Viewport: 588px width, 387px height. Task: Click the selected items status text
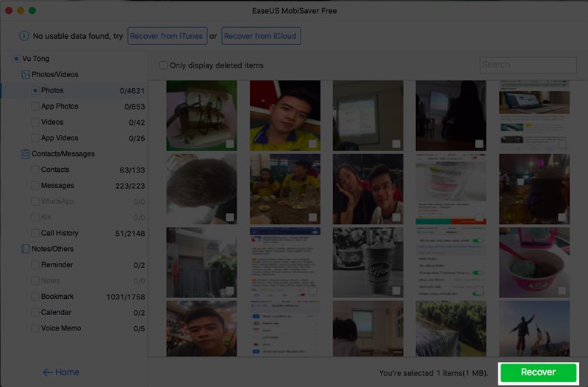pos(434,373)
